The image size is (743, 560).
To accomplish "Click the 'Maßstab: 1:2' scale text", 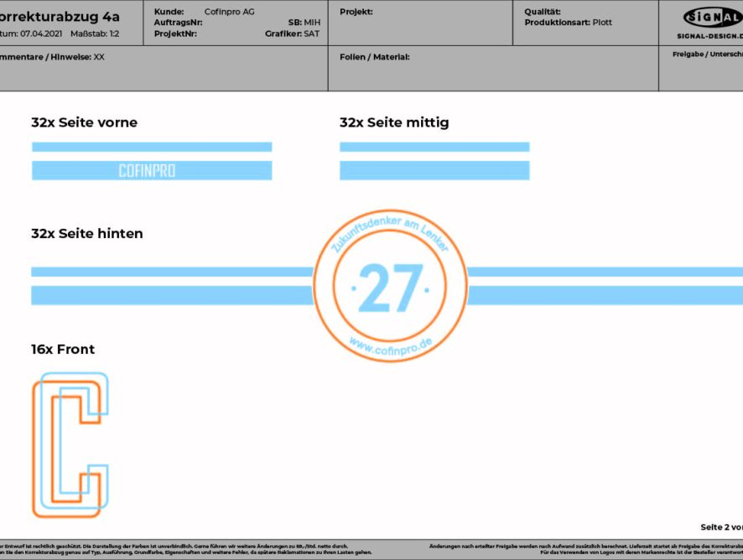I will [95, 34].
